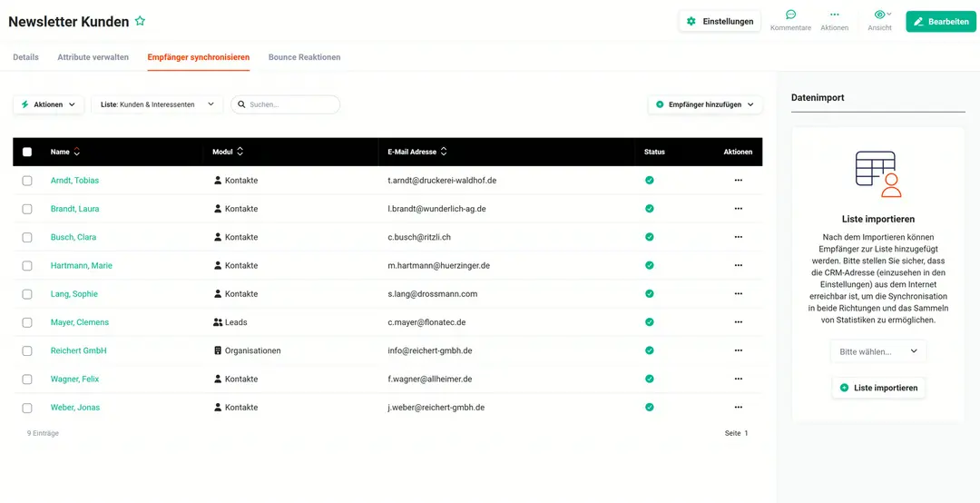Screen dimensions: 980x503
Task: Open the Mayer, Clemens lead link
Action: (x=79, y=322)
